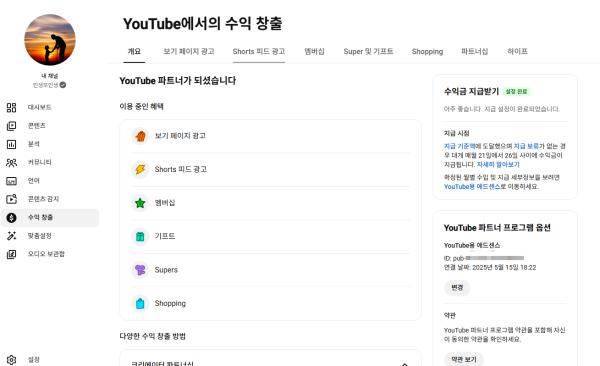Click the Shorts 피드 광고 benefit row label

point(181,169)
